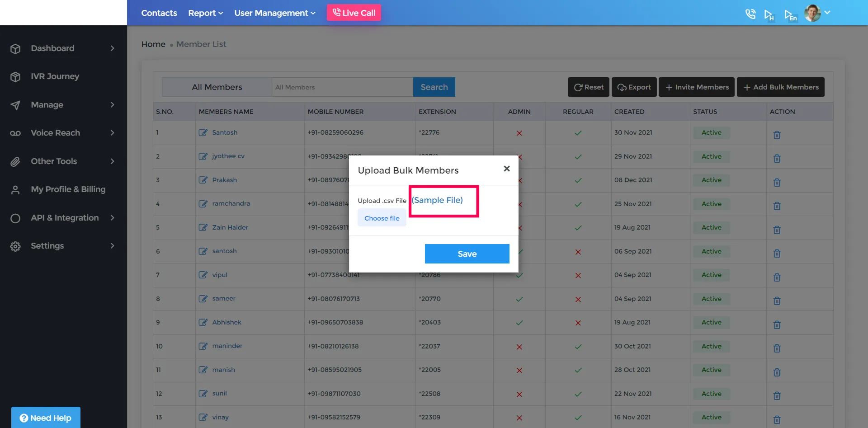Click edit icon beside ramchandra
Viewport: 868px width, 428px height.
pyautogui.click(x=203, y=203)
